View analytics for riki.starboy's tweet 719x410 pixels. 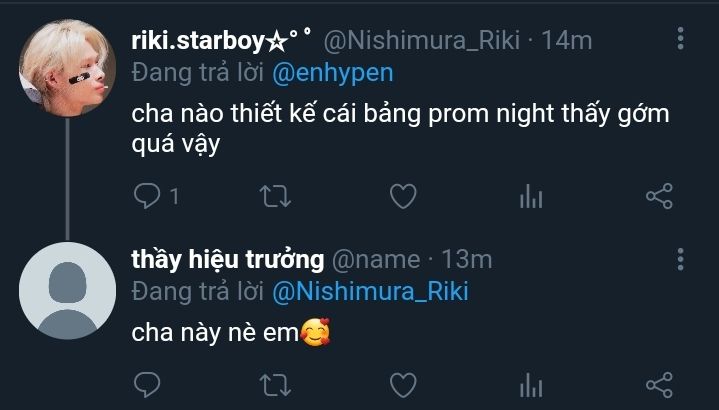[x=531, y=196]
